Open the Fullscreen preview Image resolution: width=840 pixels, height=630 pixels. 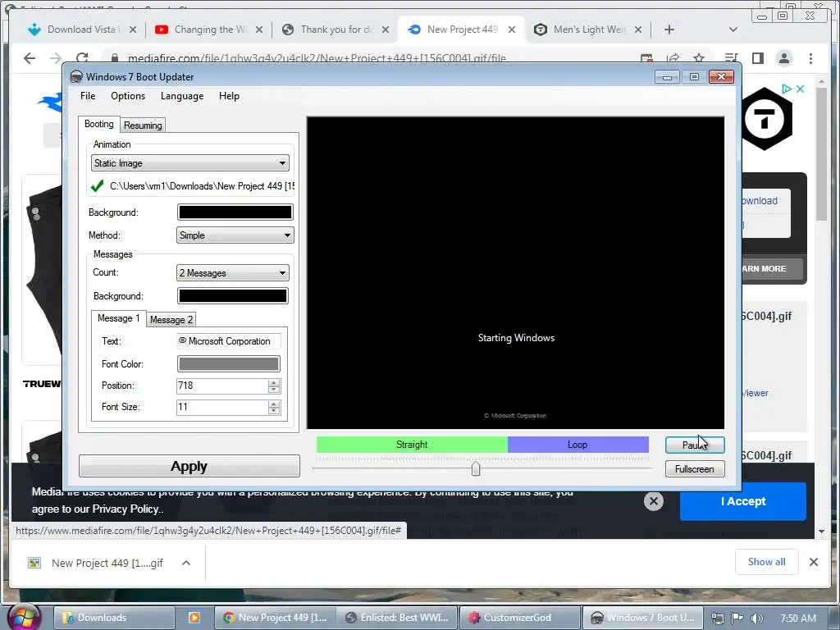(695, 468)
